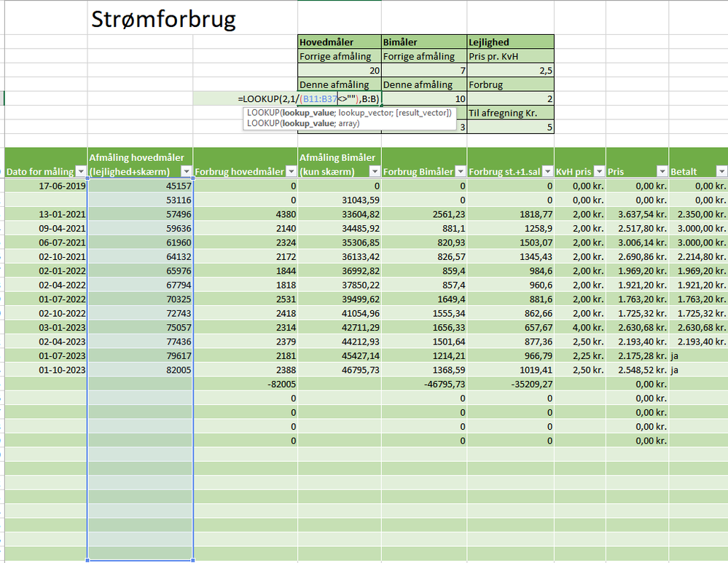Click the formula cell containing =LOOKUP
Viewport: 728px width, 563px height.
pos(308,98)
